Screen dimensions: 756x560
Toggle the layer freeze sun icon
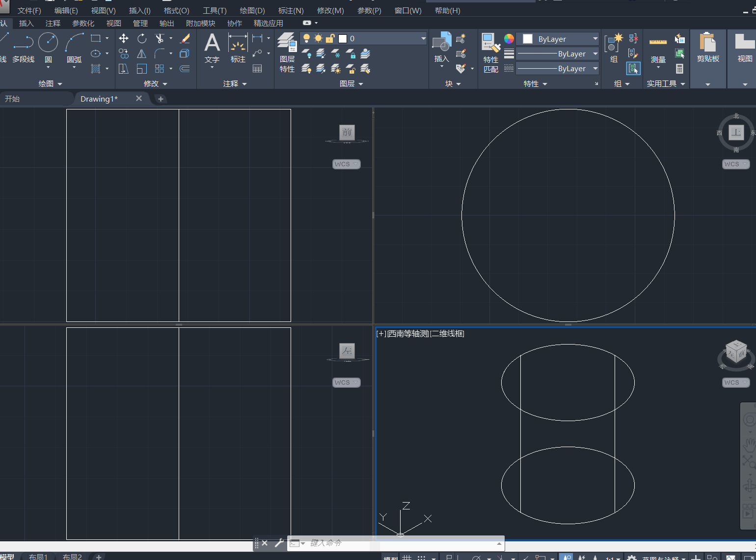click(319, 38)
